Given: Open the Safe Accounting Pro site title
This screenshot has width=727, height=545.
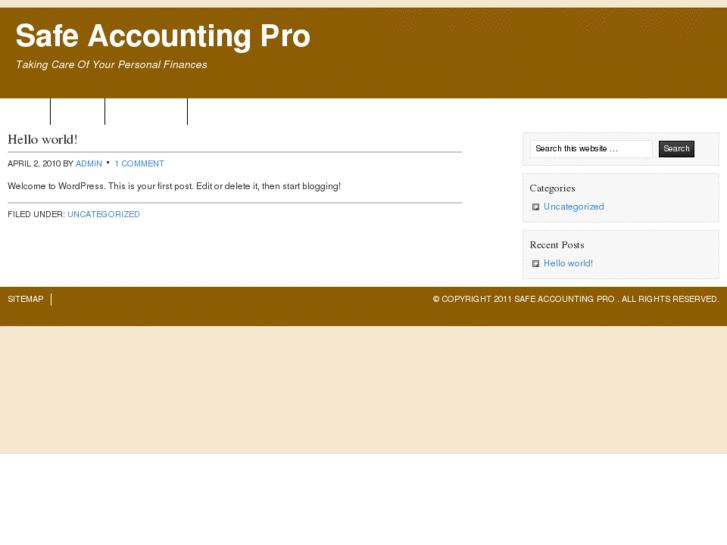Looking at the screenshot, I should [x=163, y=36].
